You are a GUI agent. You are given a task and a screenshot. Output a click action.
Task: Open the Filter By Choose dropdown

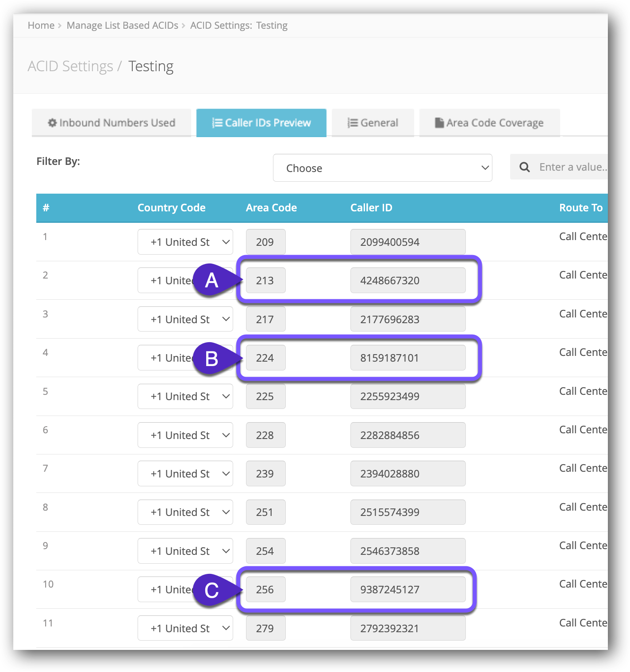click(x=383, y=168)
